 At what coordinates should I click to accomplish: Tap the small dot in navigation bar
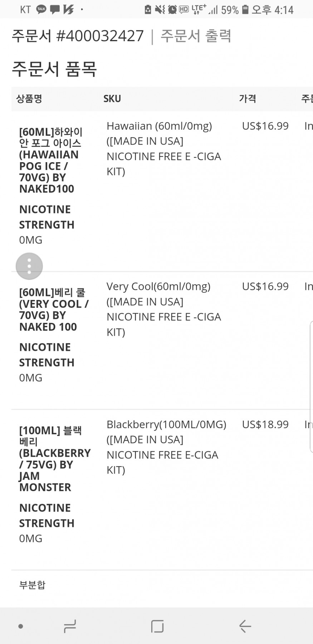[21, 626]
